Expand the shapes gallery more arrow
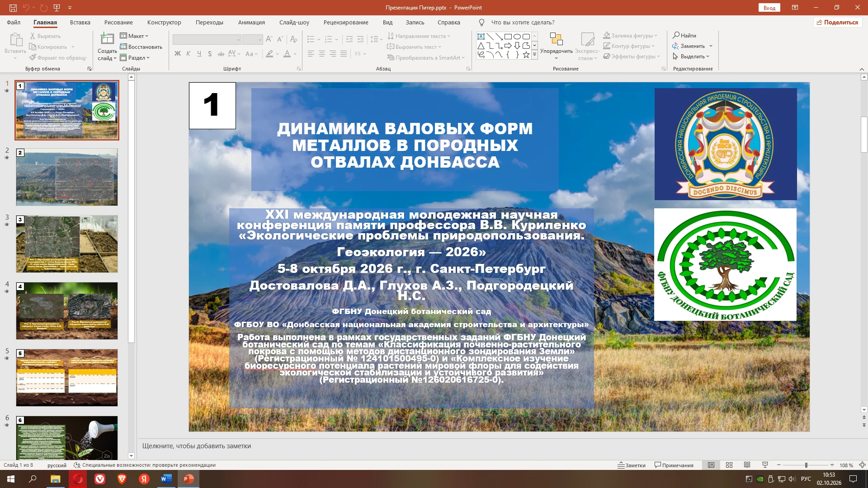 click(x=534, y=55)
